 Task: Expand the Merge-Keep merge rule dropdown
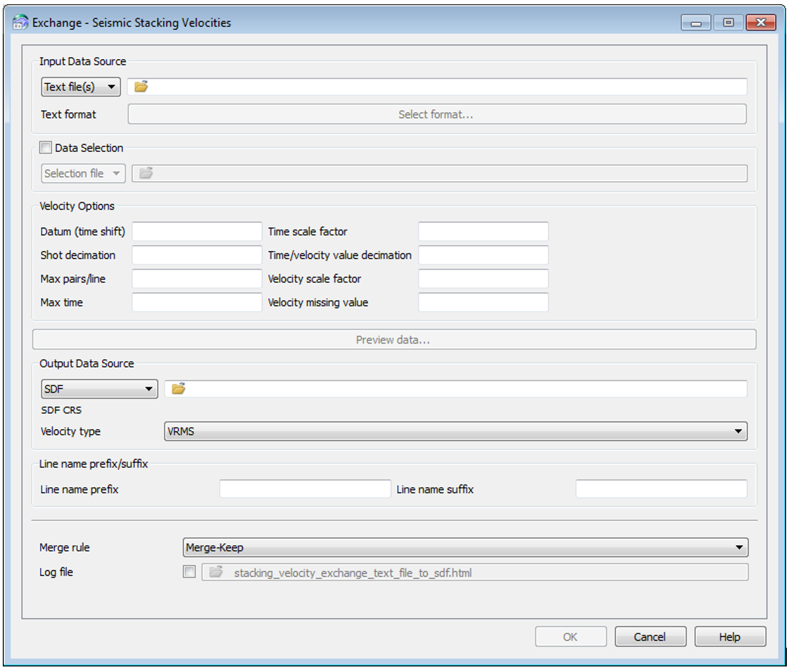click(465, 548)
